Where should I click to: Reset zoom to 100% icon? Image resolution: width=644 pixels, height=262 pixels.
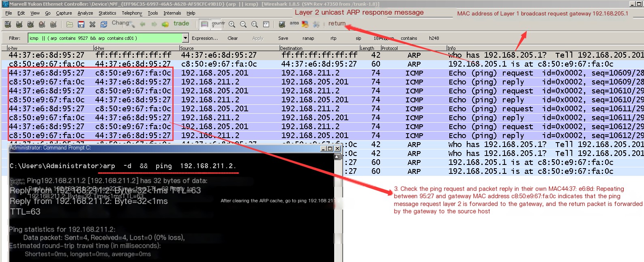coord(255,24)
